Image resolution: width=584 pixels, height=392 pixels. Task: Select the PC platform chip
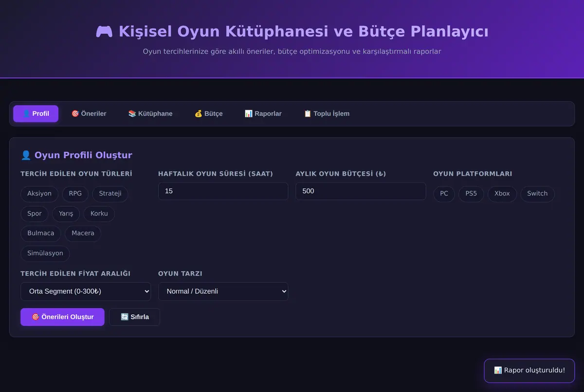(444, 194)
